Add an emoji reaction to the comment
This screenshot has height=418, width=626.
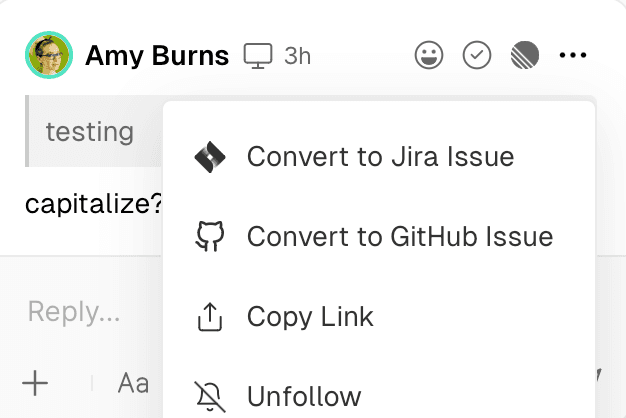point(429,55)
